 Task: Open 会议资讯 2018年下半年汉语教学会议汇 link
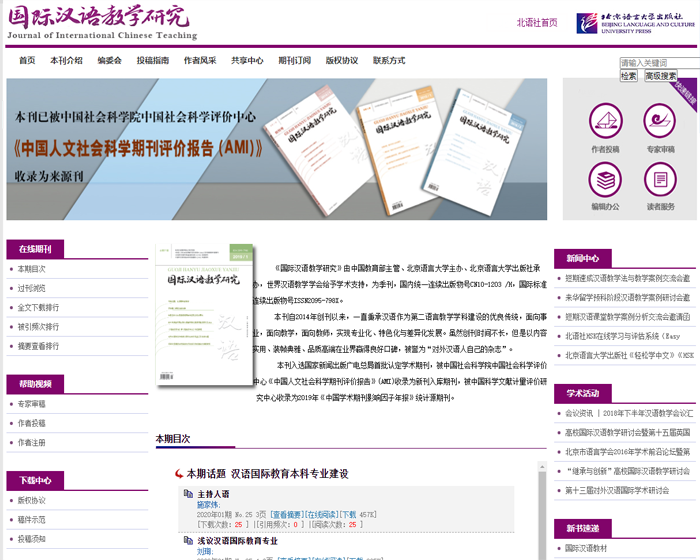point(629,413)
